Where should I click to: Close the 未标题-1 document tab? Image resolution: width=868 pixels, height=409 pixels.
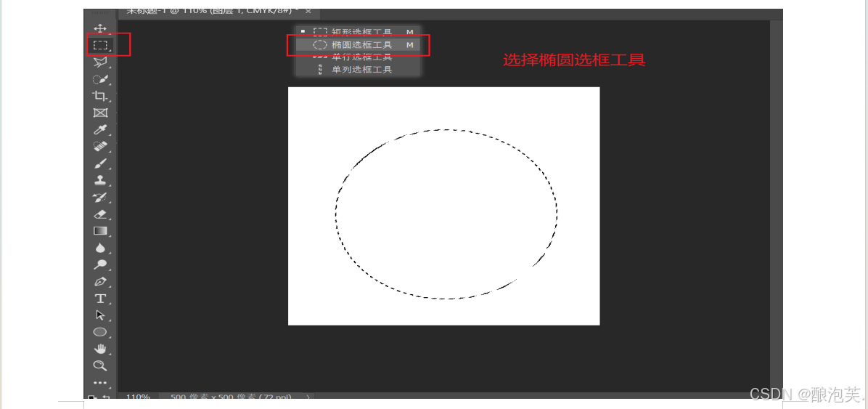pos(308,12)
